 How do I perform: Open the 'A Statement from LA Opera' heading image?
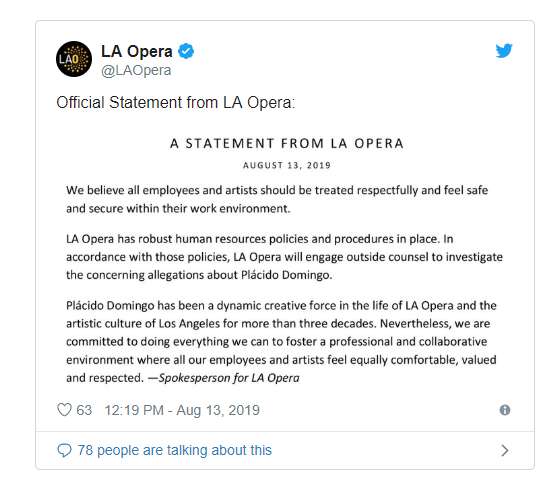tap(287, 143)
